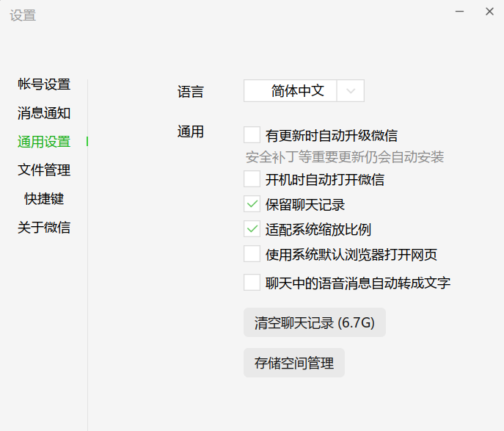Minimize the 设置 window
Screen dimensions: 504x431
click(460, 12)
